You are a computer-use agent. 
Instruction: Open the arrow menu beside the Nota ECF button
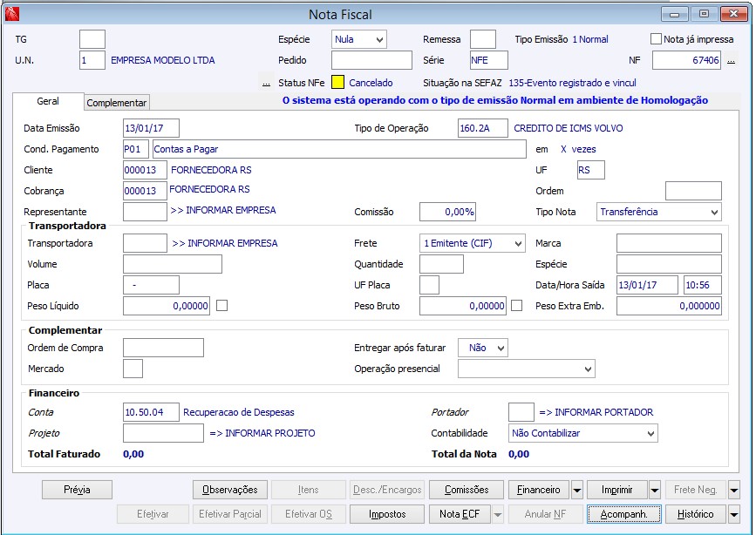click(x=499, y=514)
